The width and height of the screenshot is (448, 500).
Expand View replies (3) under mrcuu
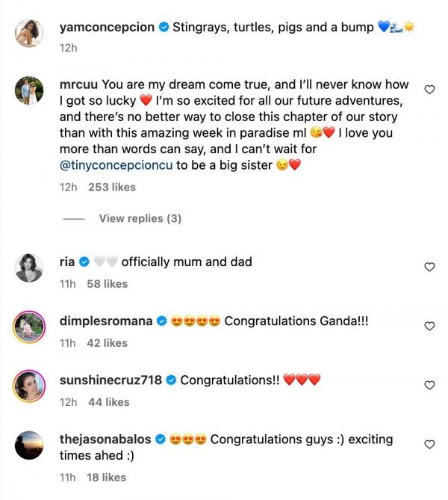tap(140, 218)
